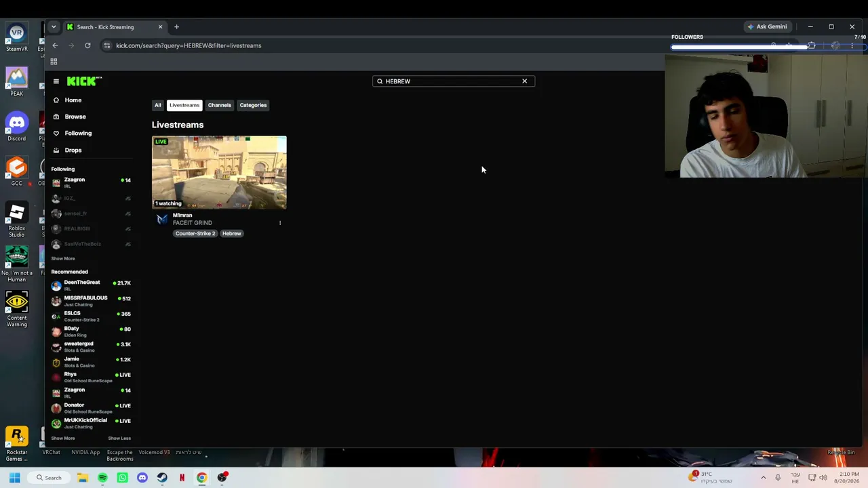Viewport: 868px width, 488px height.
Task: Open File Explorer from the taskbar
Action: (83, 478)
